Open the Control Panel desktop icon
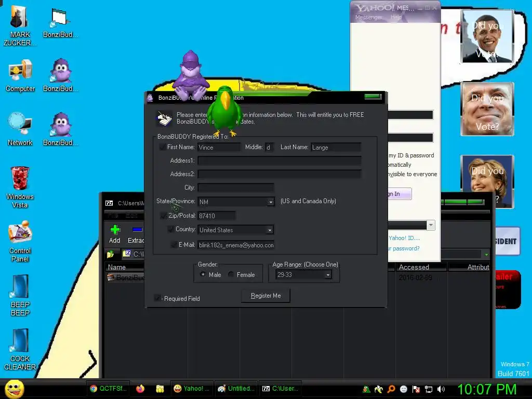The image size is (532, 399). coord(20,241)
